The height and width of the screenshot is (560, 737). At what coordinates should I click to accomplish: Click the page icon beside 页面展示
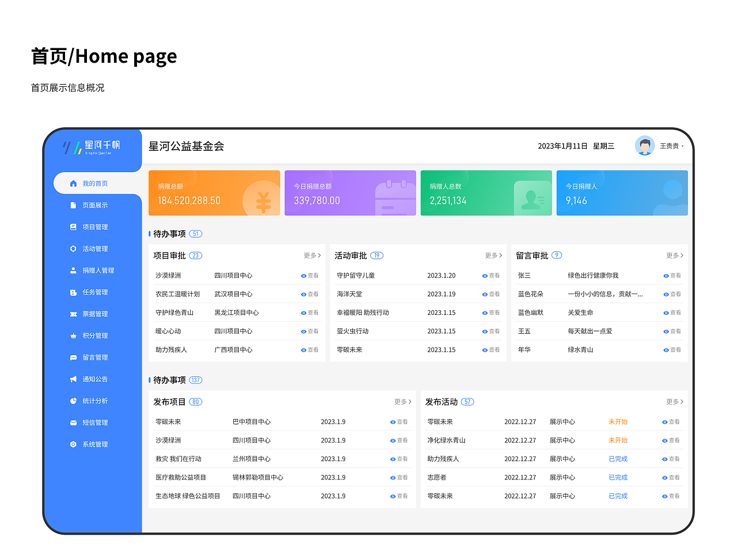point(73,205)
